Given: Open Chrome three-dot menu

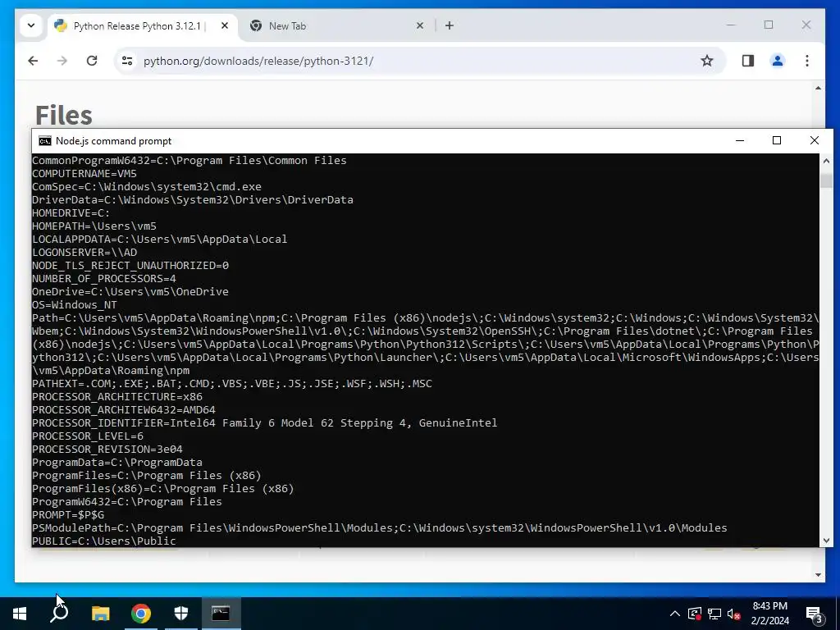Looking at the screenshot, I should pos(807,61).
